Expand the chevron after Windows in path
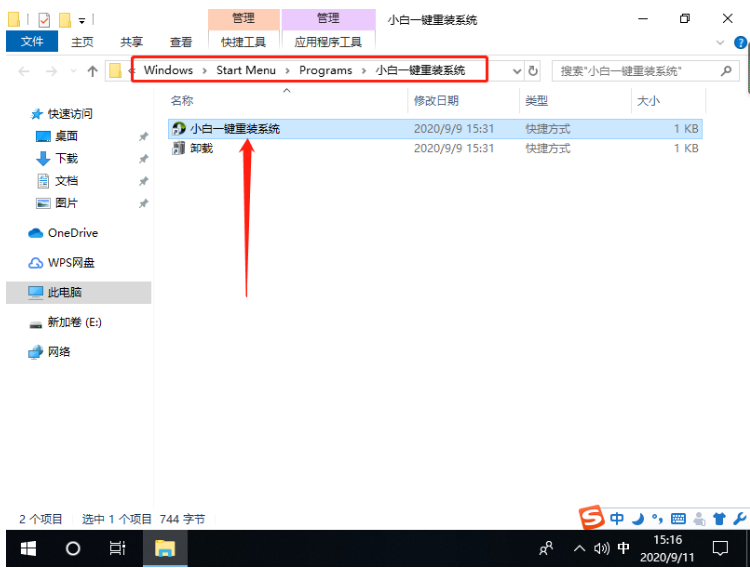Viewport: 750px width, 568px height. (205, 71)
